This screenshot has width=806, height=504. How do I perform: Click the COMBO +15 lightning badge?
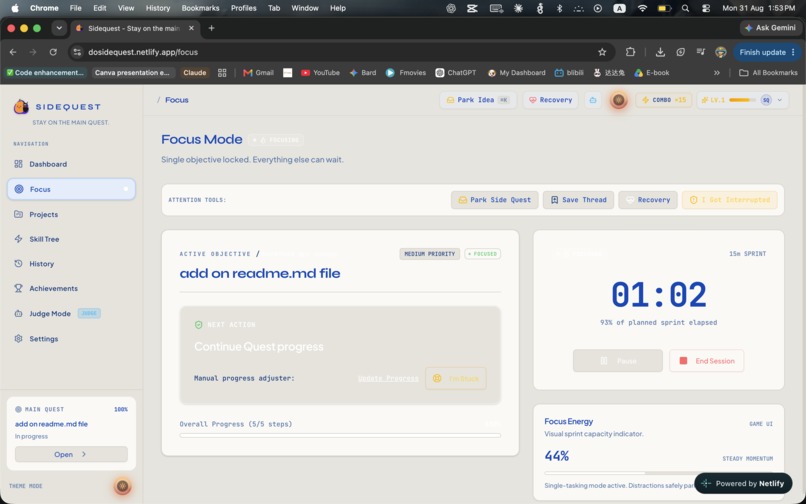[664, 100]
